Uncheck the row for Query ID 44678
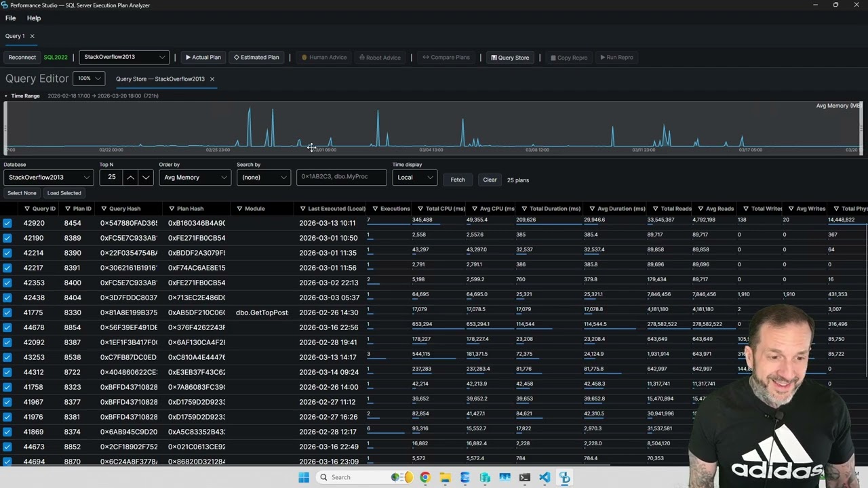Image resolution: width=868 pixels, height=488 pixels. coord(7,327)
